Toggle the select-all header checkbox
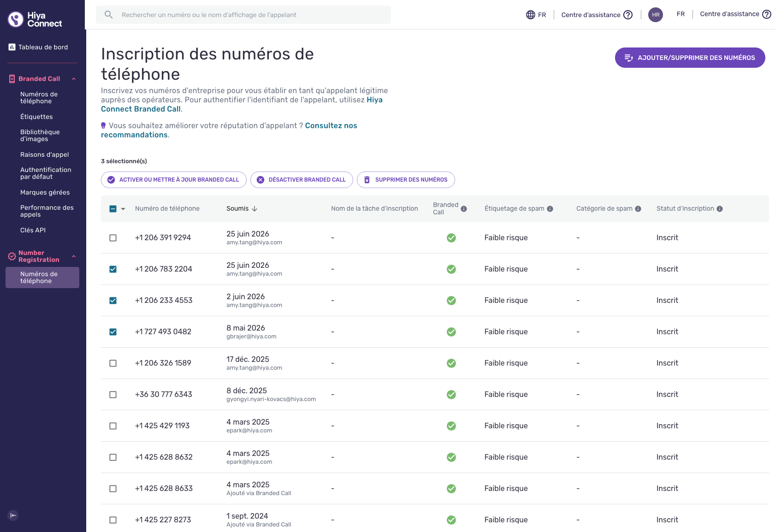Screen dimensions: 775x532 113,209
